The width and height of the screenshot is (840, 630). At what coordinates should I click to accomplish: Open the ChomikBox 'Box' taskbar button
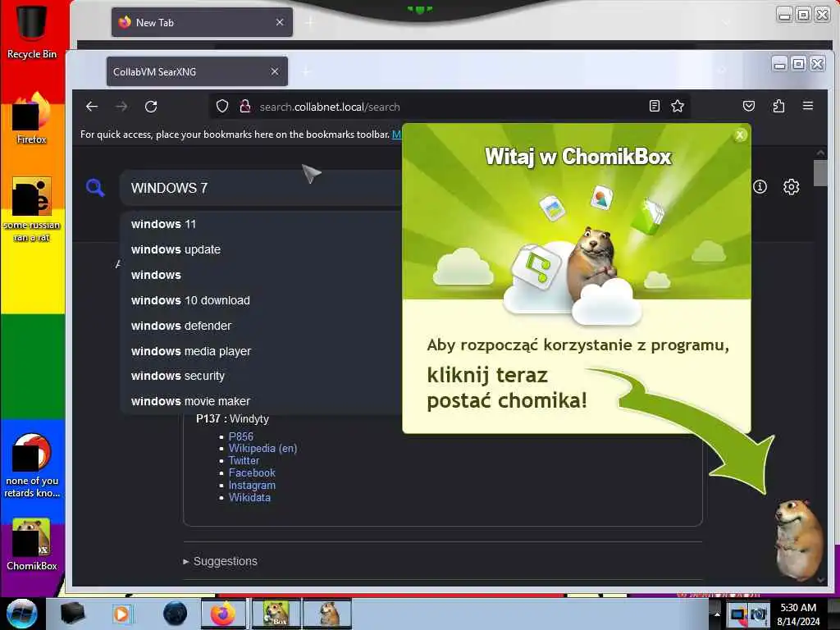pyautogui.click(x=276, y=614)
